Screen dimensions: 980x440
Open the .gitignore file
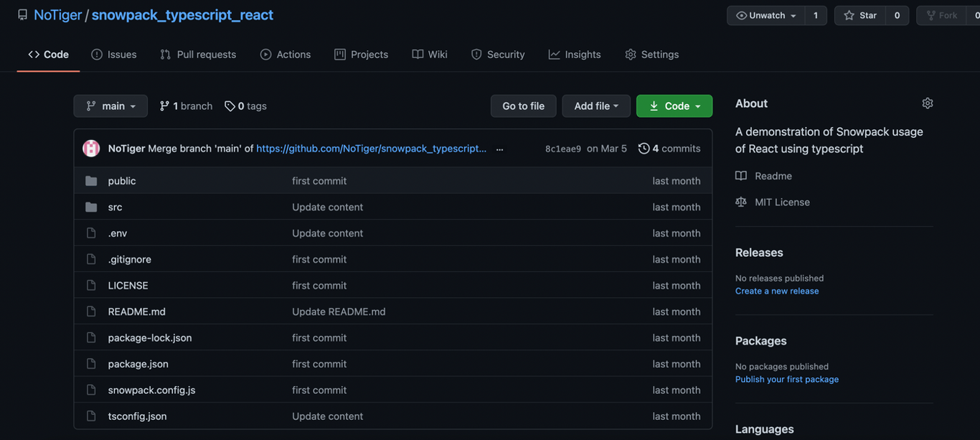130,259
